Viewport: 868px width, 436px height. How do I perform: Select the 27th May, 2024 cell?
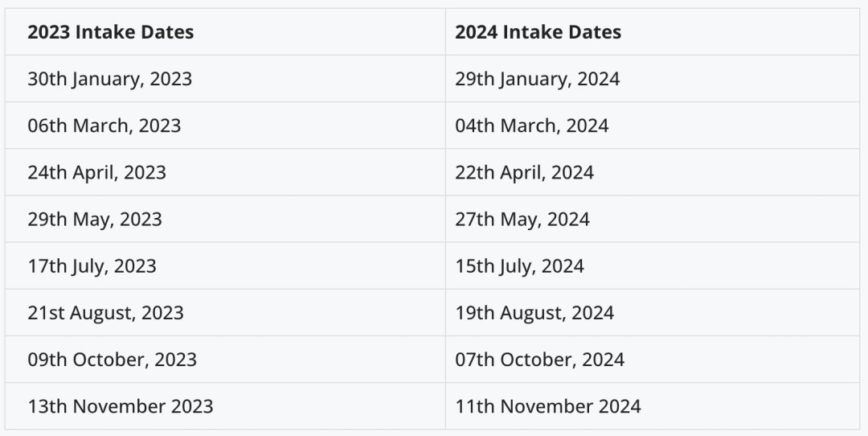pyautogui.click(x=522, y=219)
